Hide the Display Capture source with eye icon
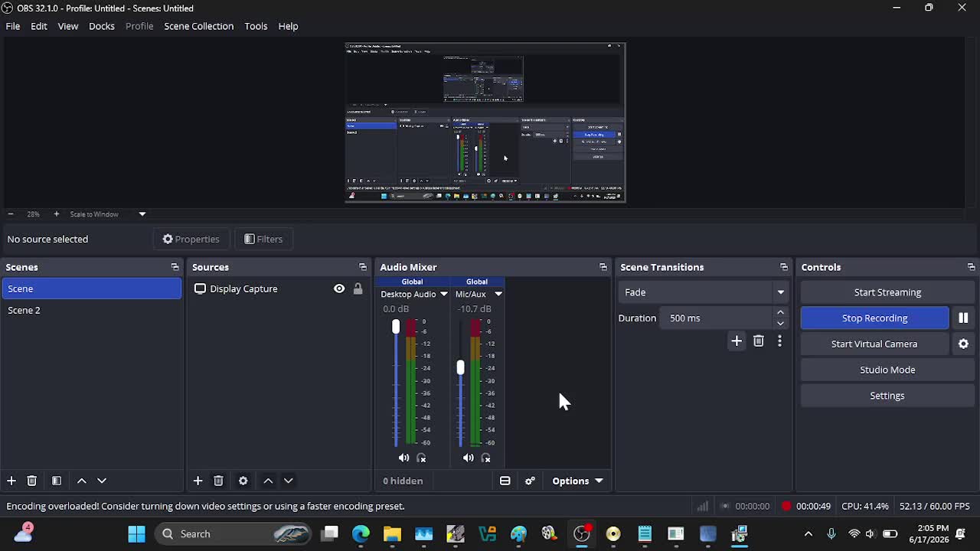The image size is (980, 551). [339, 289]
